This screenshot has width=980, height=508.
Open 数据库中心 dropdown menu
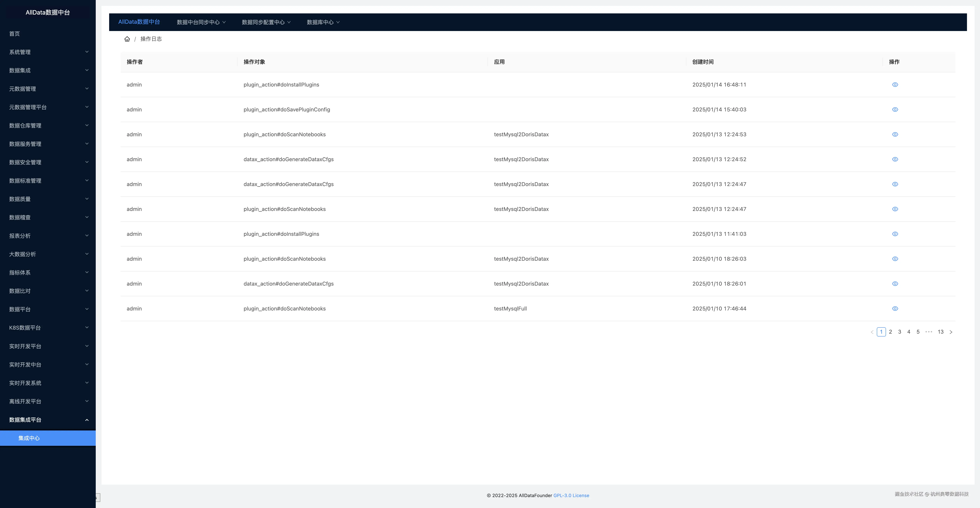pyautogui.click(x=323, y=22)
